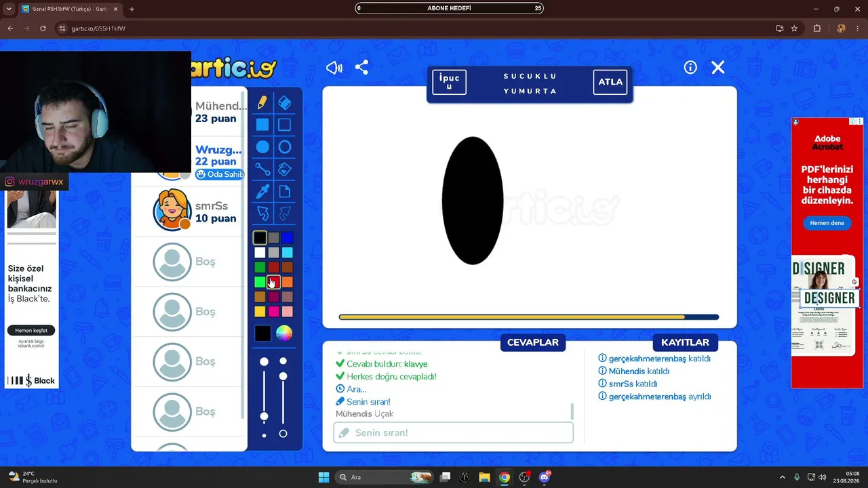Open the room info icon

pyautogui.click(x=690, y=68)
